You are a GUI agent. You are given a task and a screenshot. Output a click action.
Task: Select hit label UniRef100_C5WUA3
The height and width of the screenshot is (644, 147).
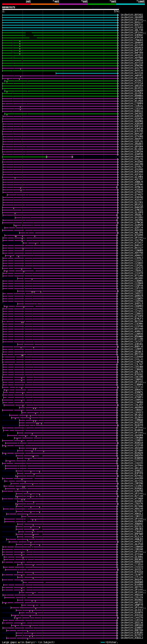tap(132, 40)
